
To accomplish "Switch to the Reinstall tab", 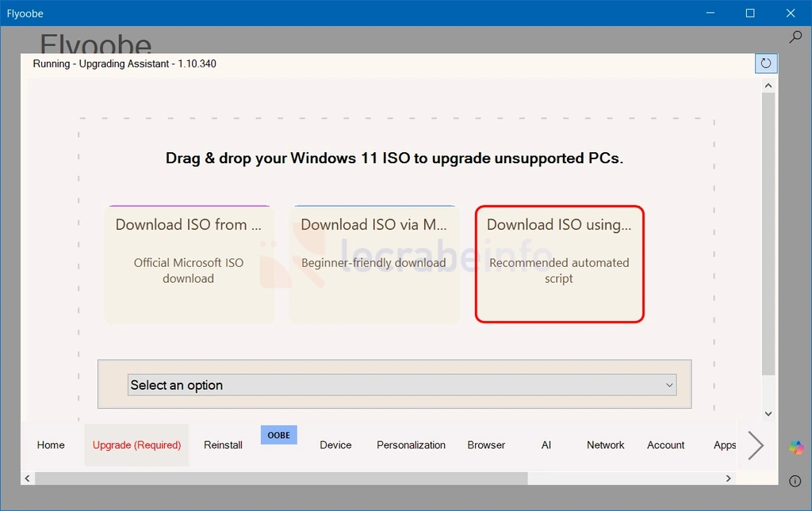I will [223, 445].
